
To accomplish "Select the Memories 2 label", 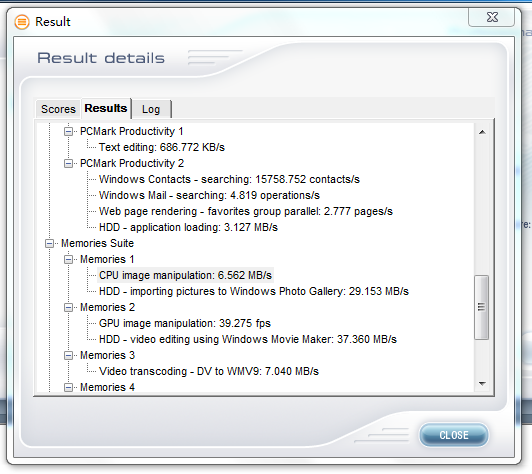I will coord(107,307).
